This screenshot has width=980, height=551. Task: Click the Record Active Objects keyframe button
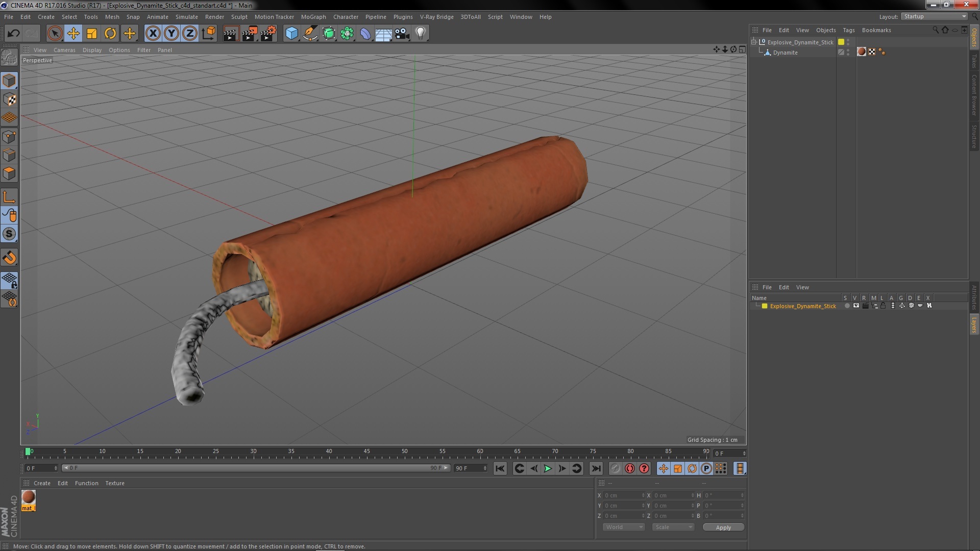[630, 468]
